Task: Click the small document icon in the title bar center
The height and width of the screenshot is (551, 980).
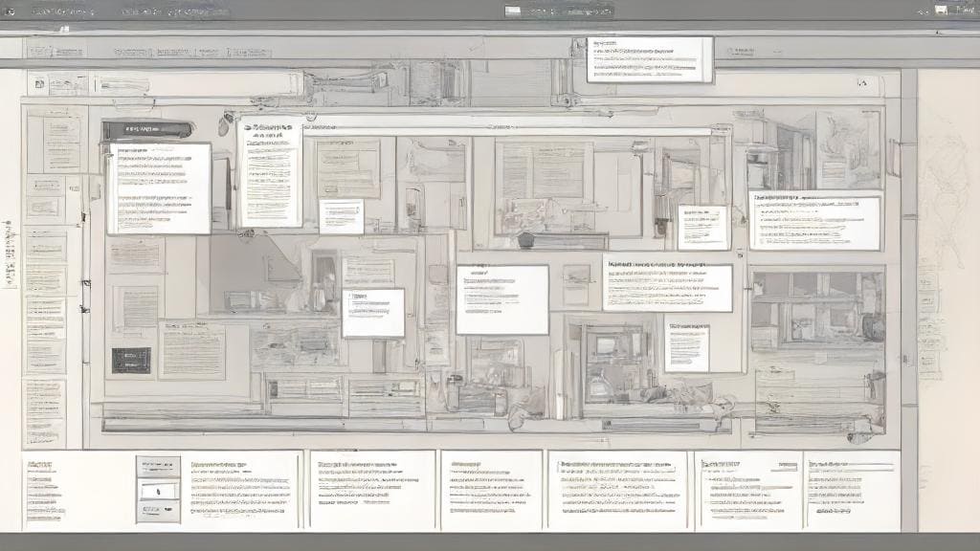Action: coord(513,11)
